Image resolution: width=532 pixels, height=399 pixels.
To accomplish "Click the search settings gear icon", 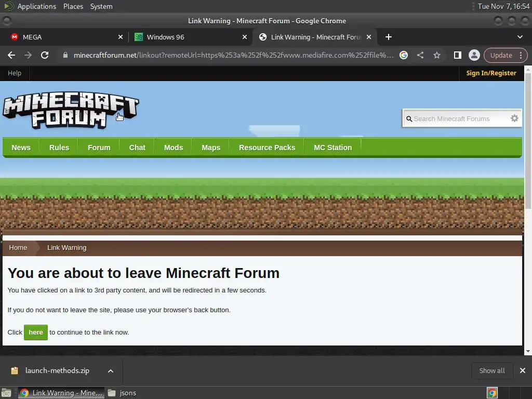I will point(514,118).
